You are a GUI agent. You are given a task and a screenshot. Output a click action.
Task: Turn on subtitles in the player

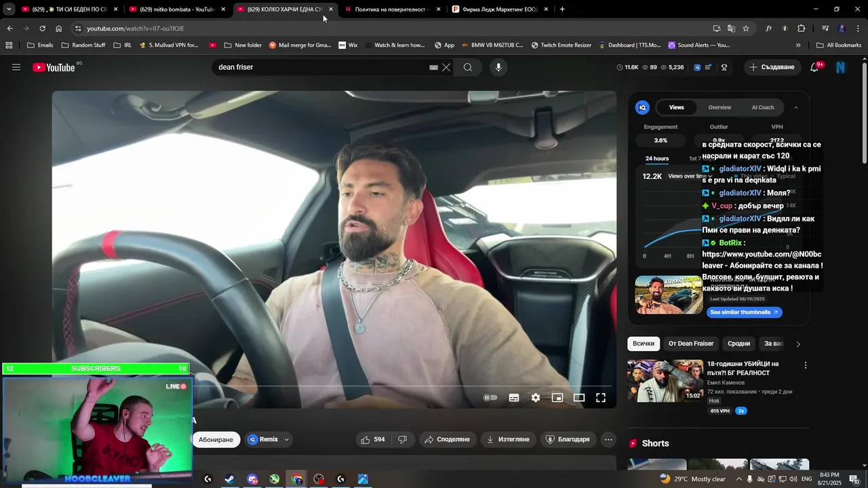point(514,398)
